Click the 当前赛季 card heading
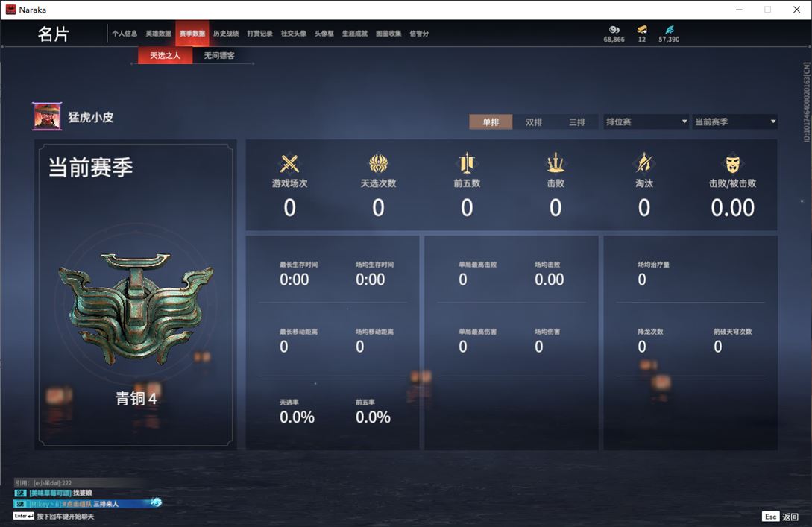This screenshot has width=812, height=527. tap(91, 167)
